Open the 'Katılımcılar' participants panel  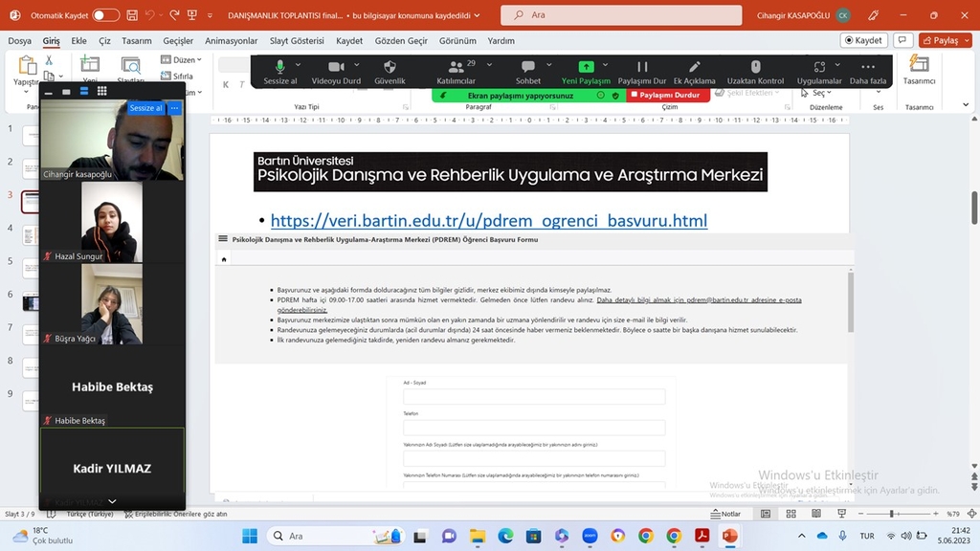(x=456, y=67)
